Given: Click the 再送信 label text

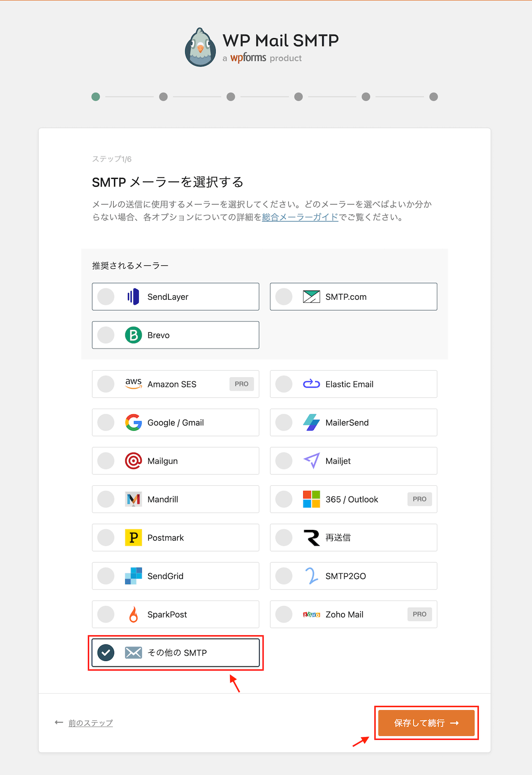Looking at the screenshot, I should click(338, 538).
